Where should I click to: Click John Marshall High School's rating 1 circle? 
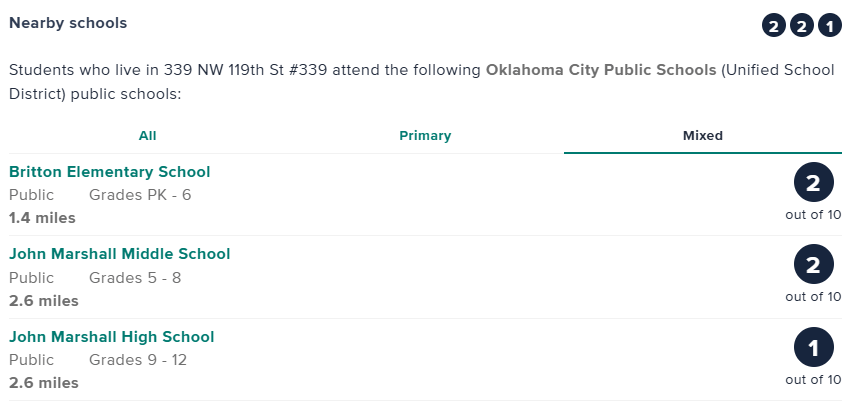[813, 349]
